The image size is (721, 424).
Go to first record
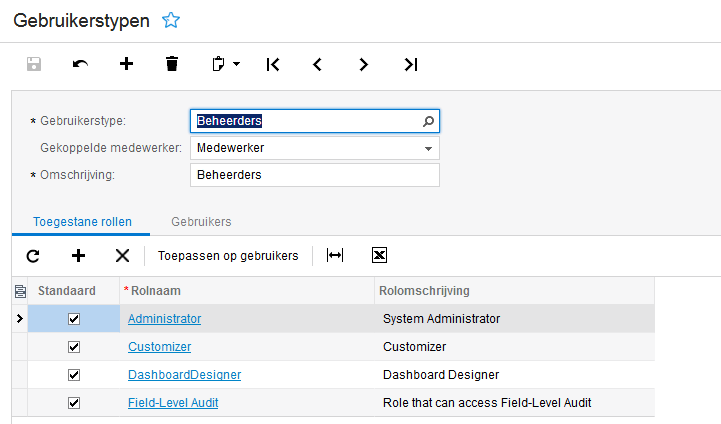(272, 64)
